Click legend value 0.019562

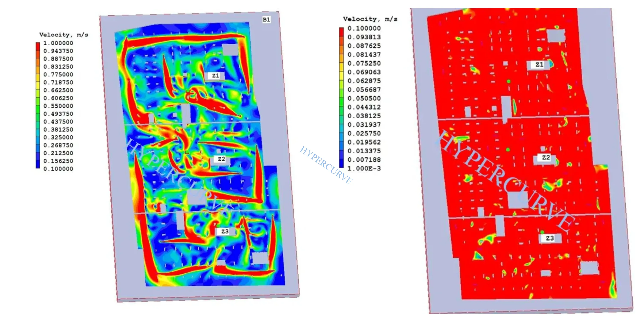364,142
